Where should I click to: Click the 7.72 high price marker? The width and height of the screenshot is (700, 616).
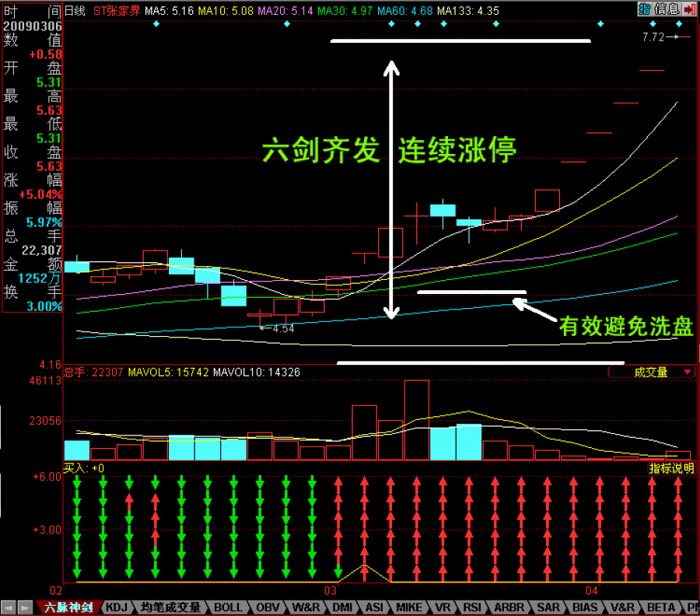click(x=653, y=37)
